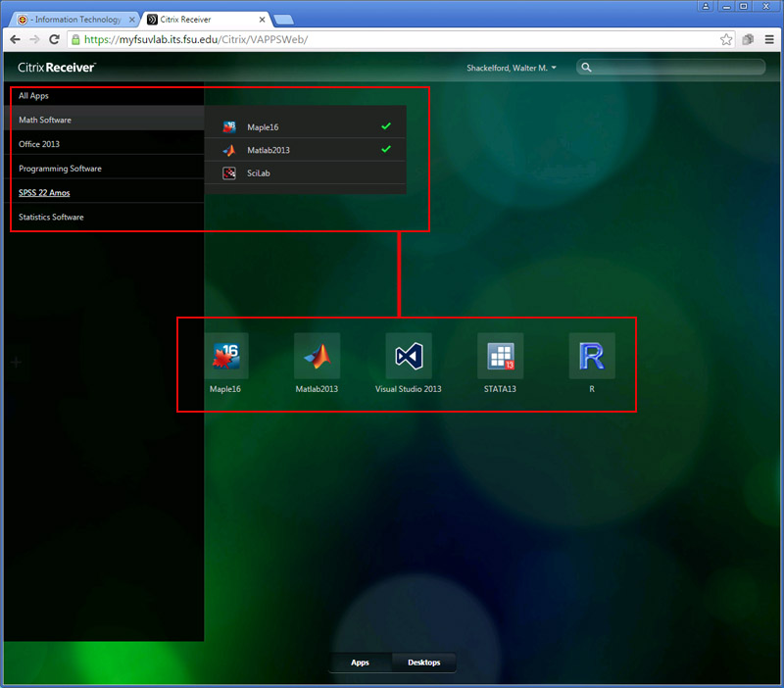Click the SciLab icon in list
This screenshot has height=688, width=784.
click(229, 173)
